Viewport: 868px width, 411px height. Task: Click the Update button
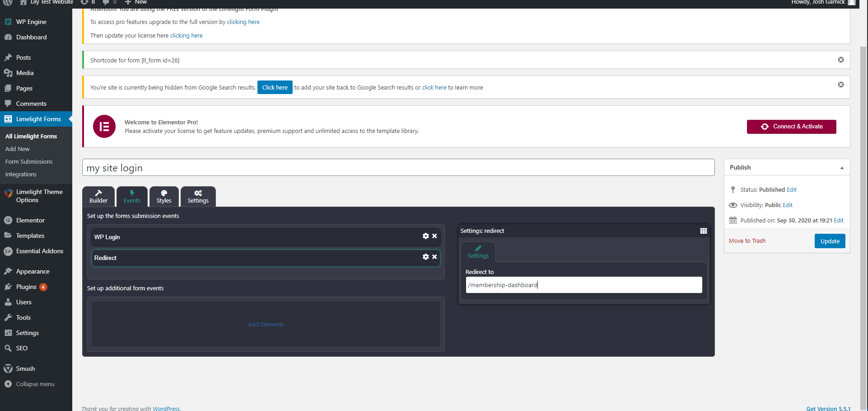point(830,241)
